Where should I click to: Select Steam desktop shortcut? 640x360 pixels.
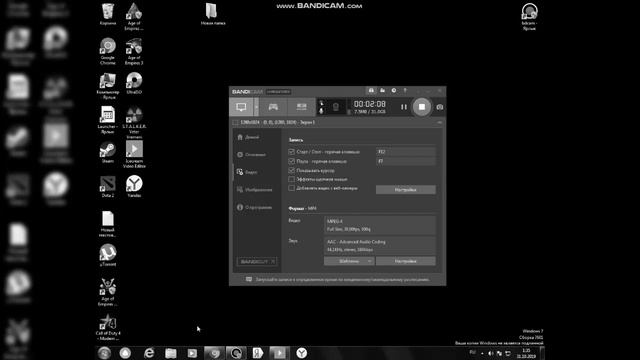[x=108, y=152]
